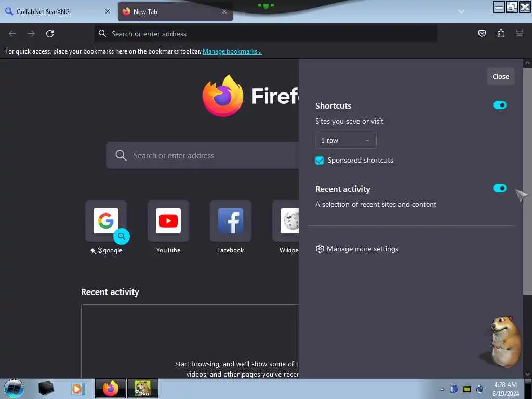Click the gear icon beside Manage more settings

[320, 249]
